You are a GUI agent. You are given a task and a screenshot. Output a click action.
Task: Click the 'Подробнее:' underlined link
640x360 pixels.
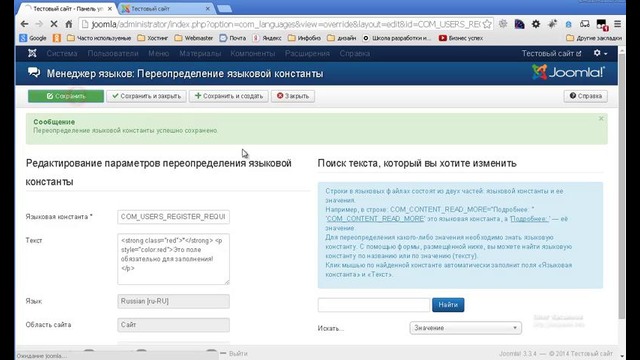(x=530, y=219)
